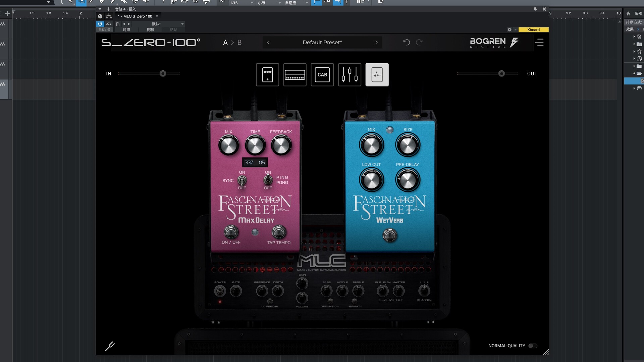
Task: Click the plugin bypass power button
Action: pyautogui.click(x=100, y=24)
